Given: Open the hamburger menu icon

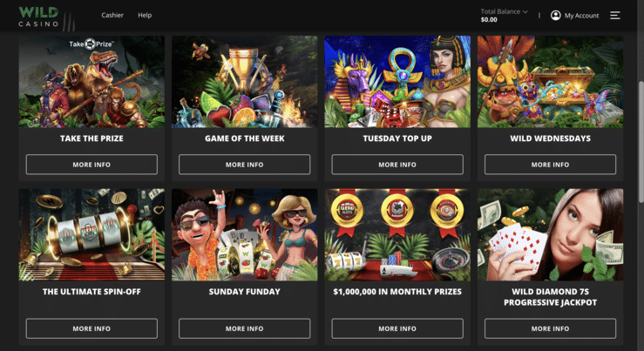Looking at the screenshot, I should (x=615, y=16).
